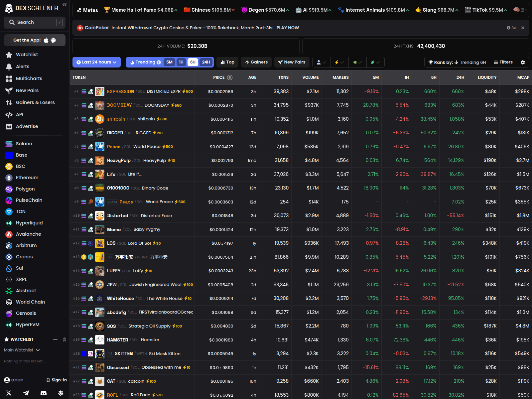
Task: Click the Meme Hall of Fame trophy
Action: tap(107, 10)
